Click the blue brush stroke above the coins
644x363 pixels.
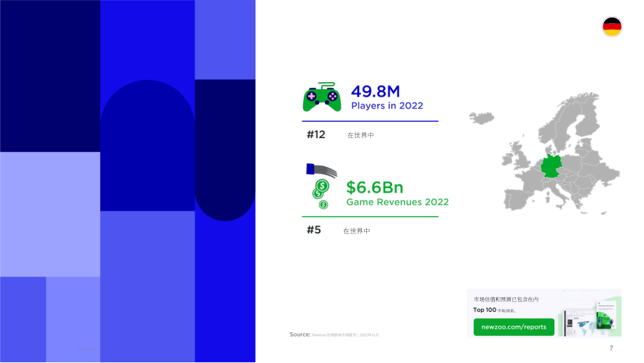pos(321,170)
